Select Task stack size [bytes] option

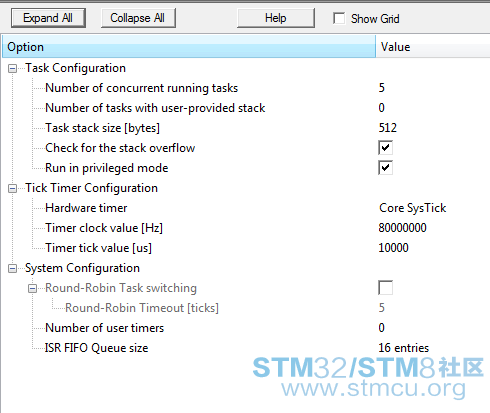pos(103,128)
